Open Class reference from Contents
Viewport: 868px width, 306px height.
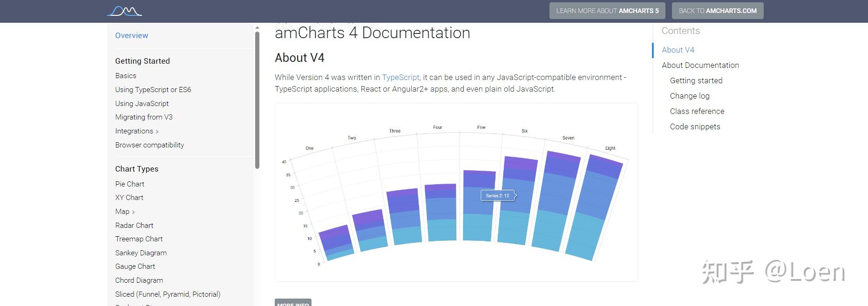point(697,111)
